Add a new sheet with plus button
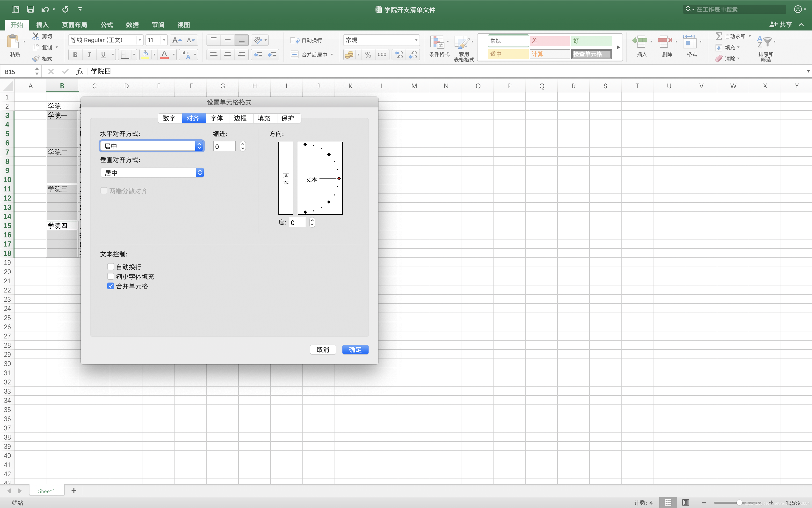This screenshot has height=508, width=812. 74,491
